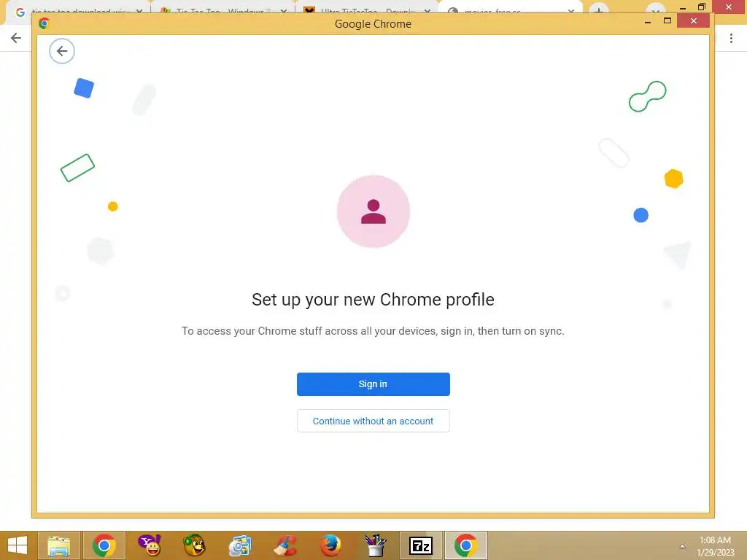
Task: Launch CCleaner from the taskbar
Action: pos(285,545)
